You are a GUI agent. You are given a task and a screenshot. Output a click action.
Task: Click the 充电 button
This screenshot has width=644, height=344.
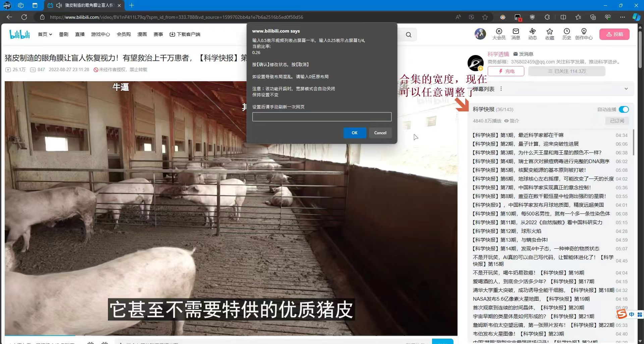[506, 71]
